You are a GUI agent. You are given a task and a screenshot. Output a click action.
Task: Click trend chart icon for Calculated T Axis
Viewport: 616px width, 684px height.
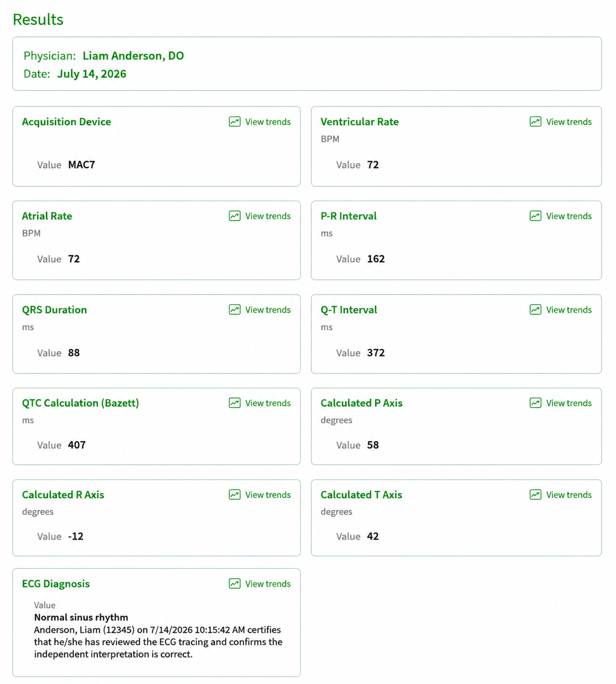pyautogui.click(x=535, y=495)
